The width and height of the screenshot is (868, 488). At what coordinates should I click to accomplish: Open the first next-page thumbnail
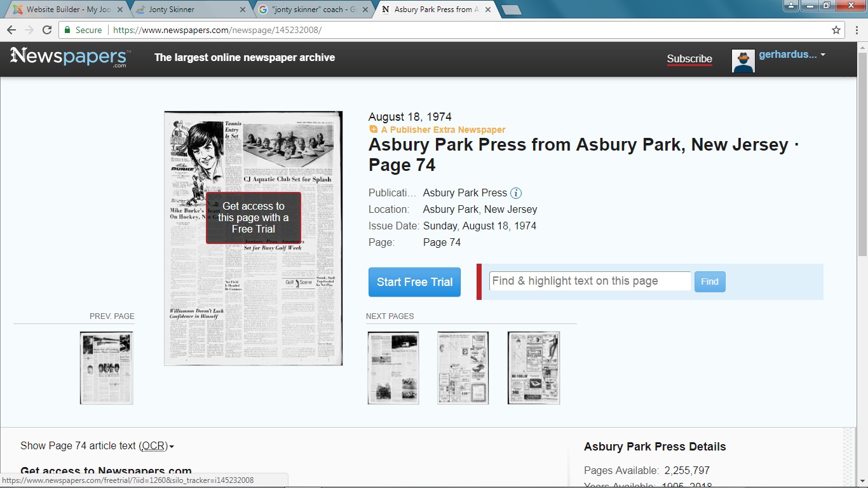pyautogui.click(x=393, y=367)
